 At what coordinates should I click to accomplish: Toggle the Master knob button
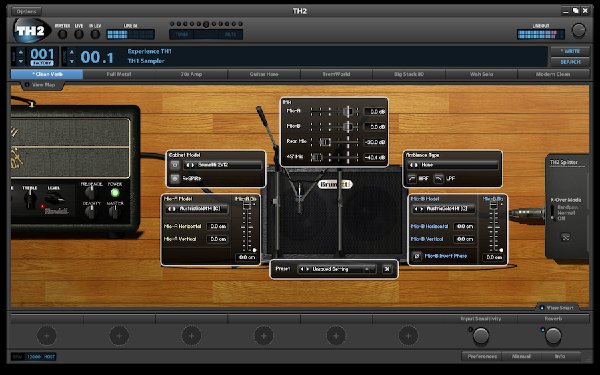(x=62, y=34)
